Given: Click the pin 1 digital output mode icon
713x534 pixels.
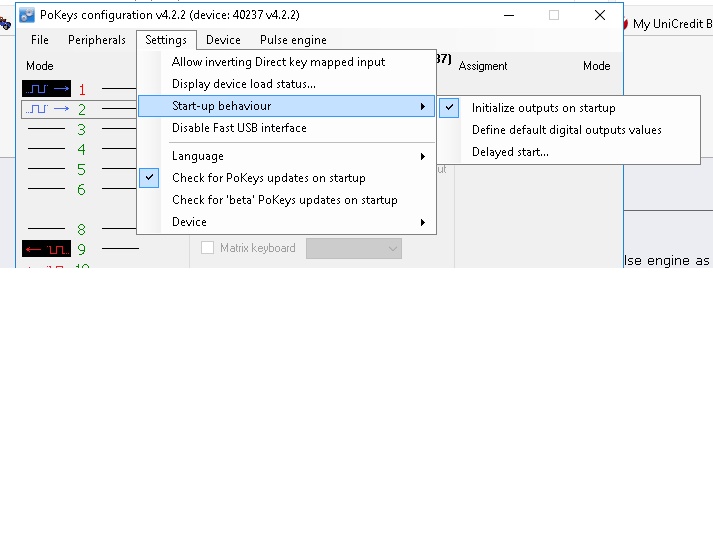Looking at the screenshot, I should tap(46, 89).
